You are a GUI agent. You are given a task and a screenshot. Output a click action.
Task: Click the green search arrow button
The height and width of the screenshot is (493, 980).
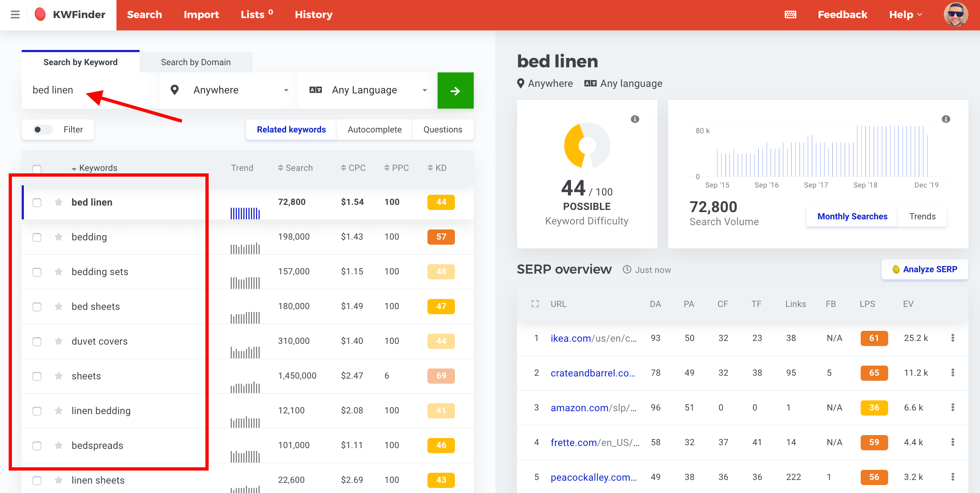coord(455,90)
